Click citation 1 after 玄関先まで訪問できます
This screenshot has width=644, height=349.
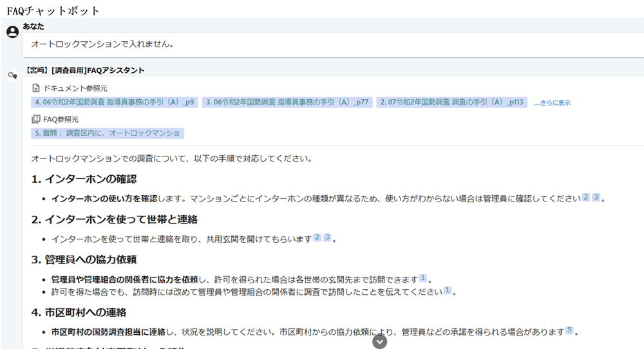pyautogui.click(x=423, y=278)
